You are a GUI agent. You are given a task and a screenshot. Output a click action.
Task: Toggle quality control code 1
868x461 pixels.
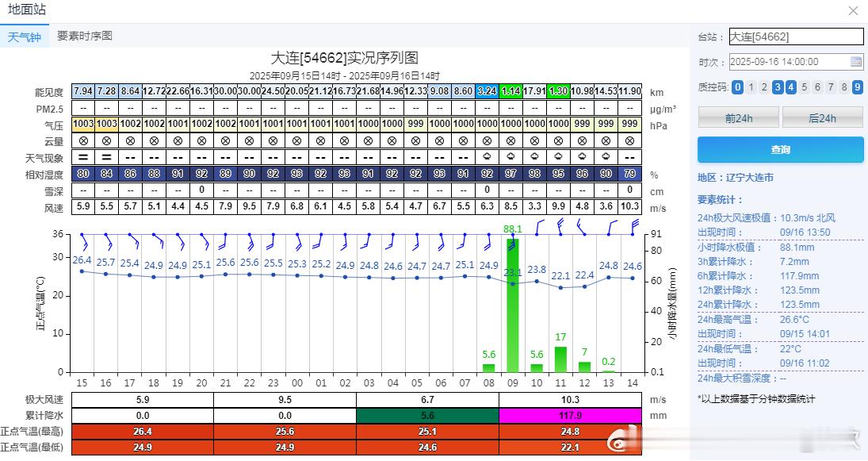point(751,87)
